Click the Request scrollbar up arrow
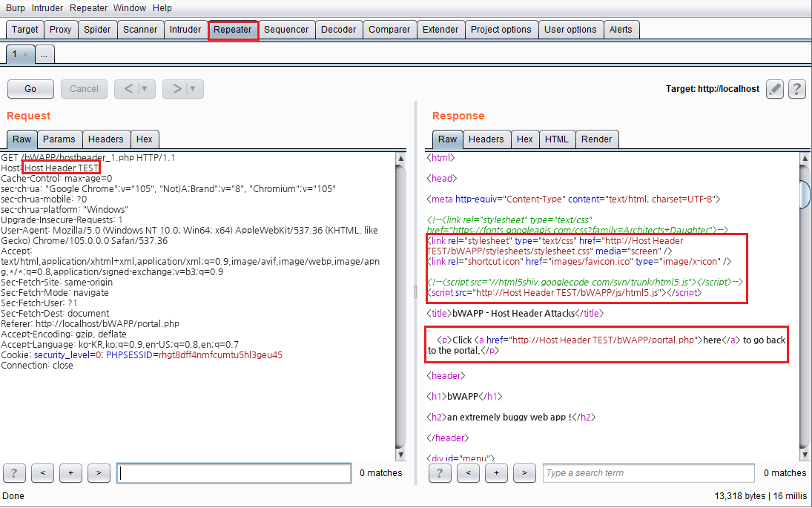The image size is (812, 508). [x=400, y=159]
